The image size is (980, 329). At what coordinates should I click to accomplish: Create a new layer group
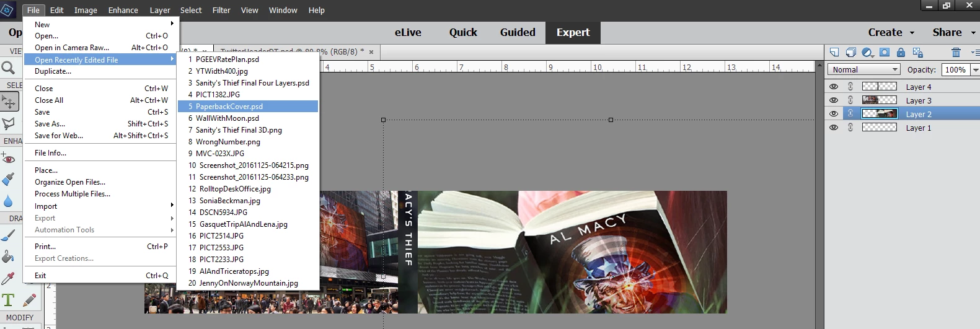point(851,53)
